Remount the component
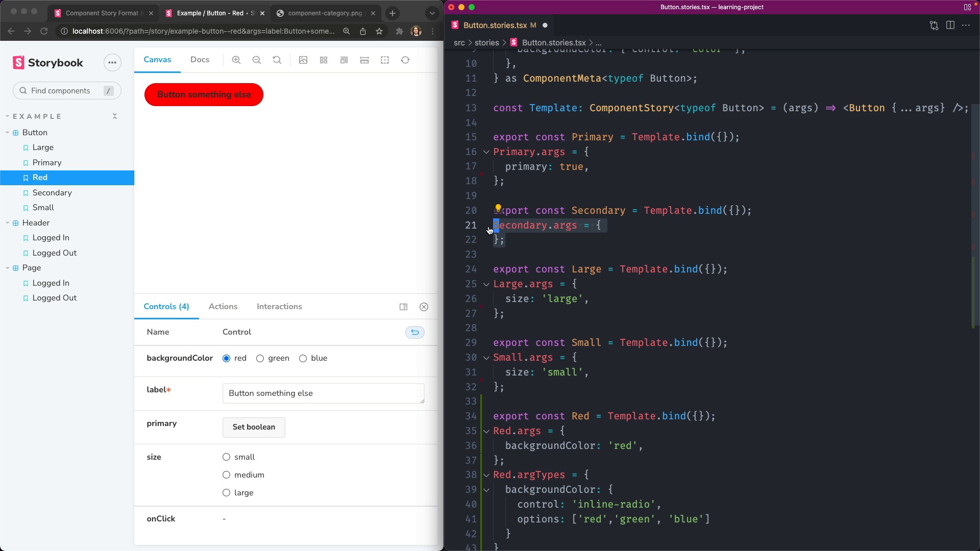Viewport: 980px width, 551px height. click(405, 60)
